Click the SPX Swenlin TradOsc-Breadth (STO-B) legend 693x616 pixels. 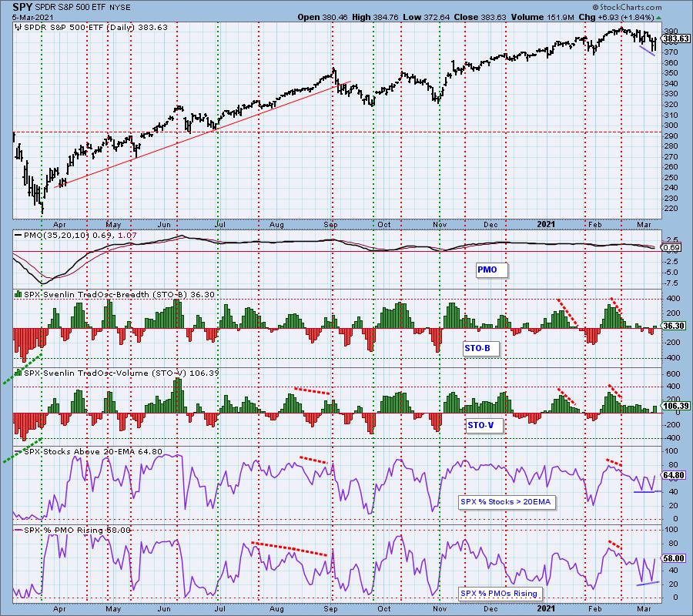[119, 294]
